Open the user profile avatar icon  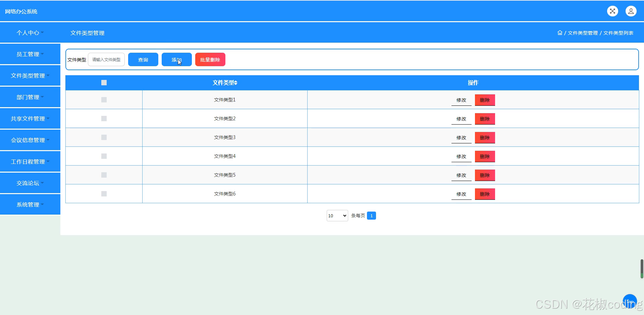631,11
